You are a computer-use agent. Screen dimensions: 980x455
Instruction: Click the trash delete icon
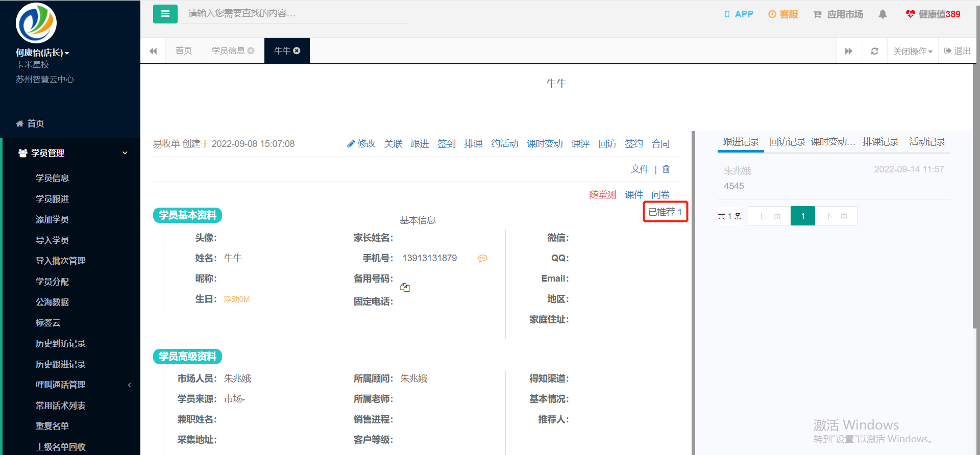tap(666, 169)
